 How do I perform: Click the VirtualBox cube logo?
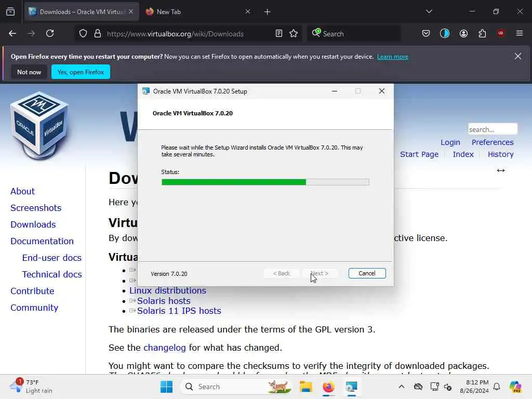pos(39,125)
